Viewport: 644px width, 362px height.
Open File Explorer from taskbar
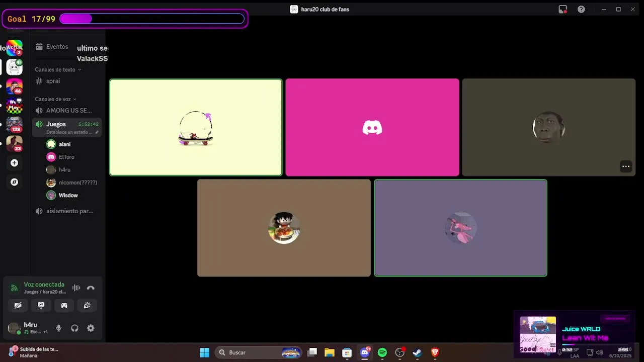click(x=330, y=352)
